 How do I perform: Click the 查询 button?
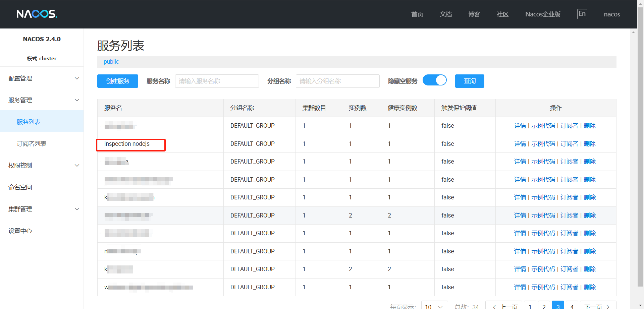(x=470, y=81)
